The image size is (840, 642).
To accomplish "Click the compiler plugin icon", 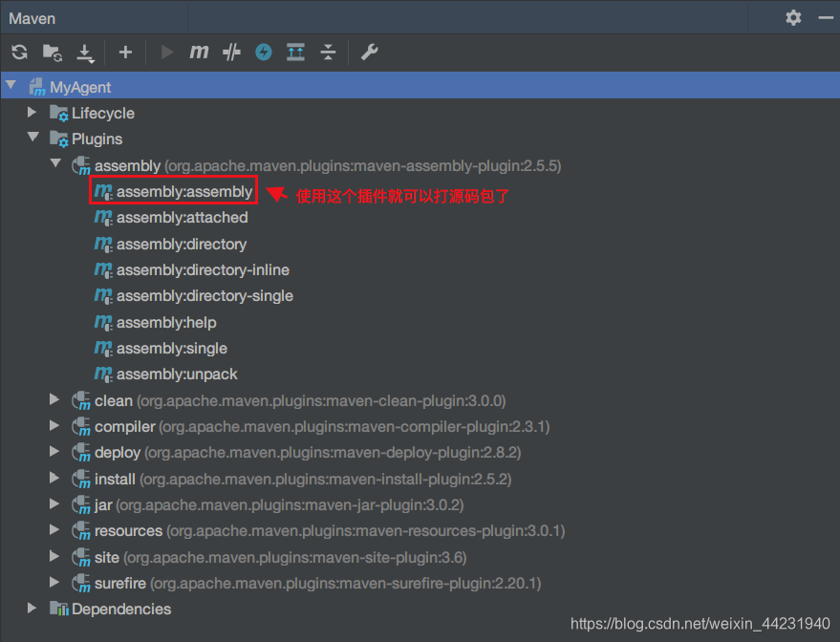I will click(81, 427).
